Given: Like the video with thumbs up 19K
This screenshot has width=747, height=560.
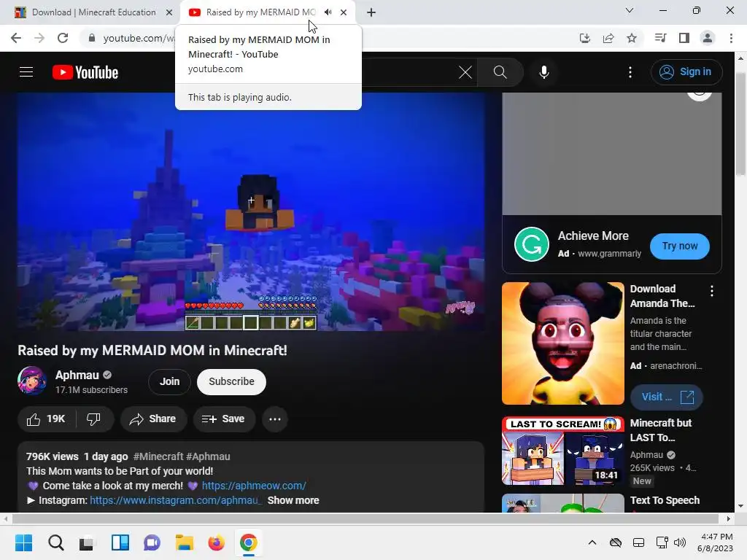Looking at the screenshot, I should point(46,419).
